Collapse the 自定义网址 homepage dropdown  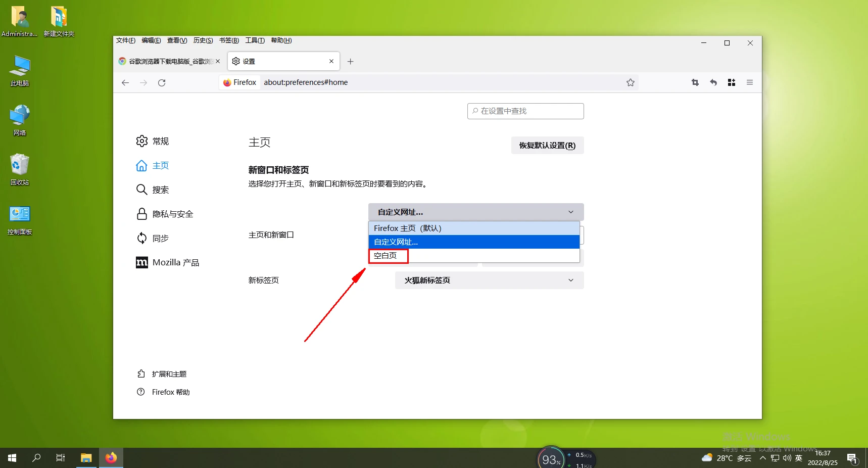[x=476, y=212]
